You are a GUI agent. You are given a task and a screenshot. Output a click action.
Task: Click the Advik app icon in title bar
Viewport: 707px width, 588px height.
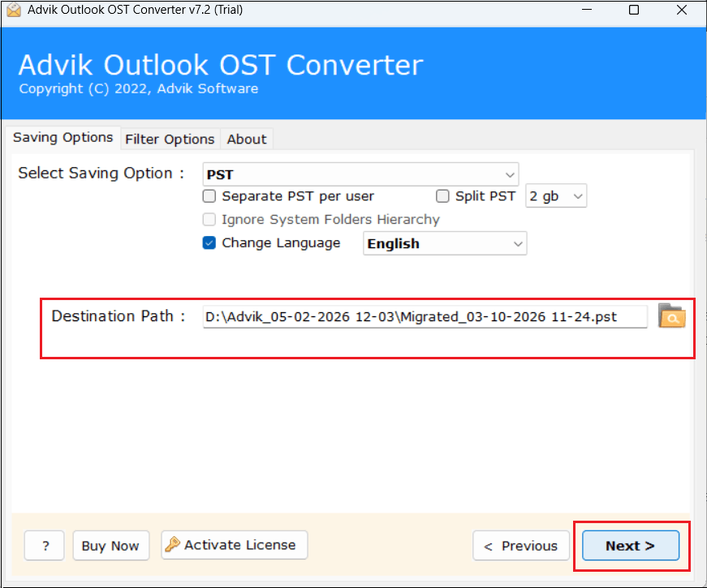pos(14,10)
